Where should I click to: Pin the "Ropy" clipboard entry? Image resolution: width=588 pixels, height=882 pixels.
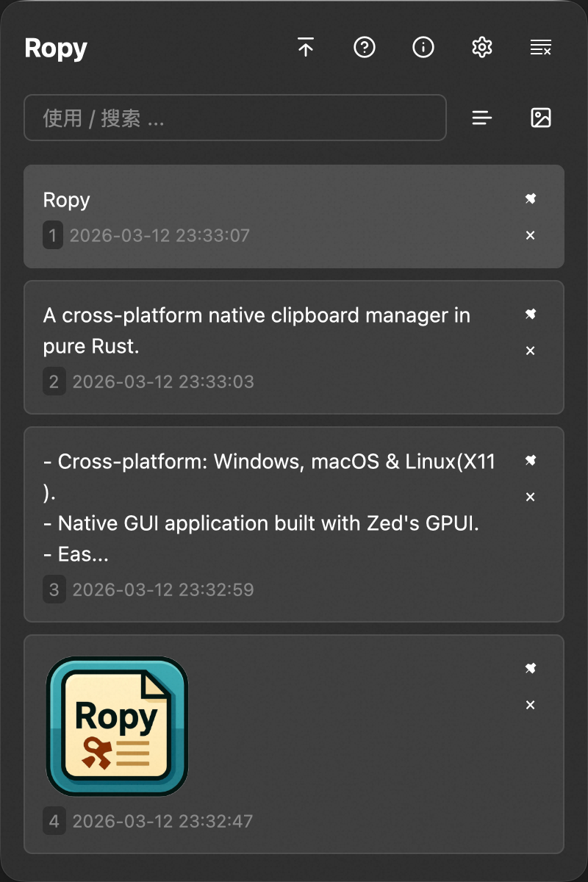tap(531, 198)
